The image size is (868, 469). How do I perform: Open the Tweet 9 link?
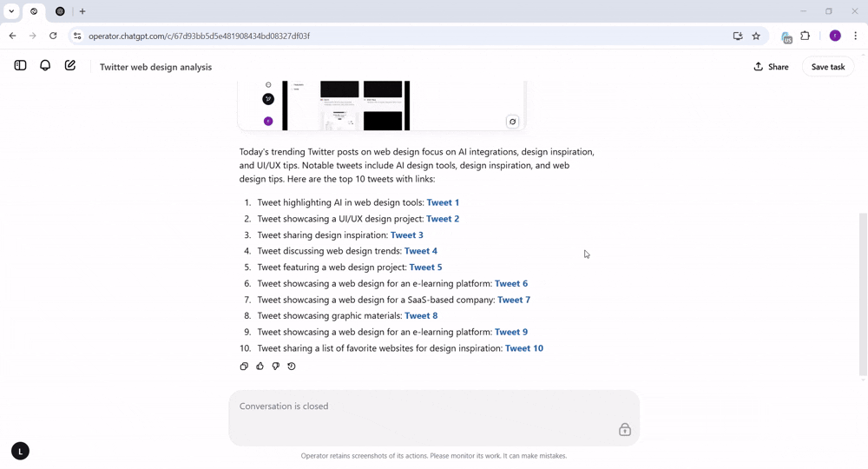(511, 332)
